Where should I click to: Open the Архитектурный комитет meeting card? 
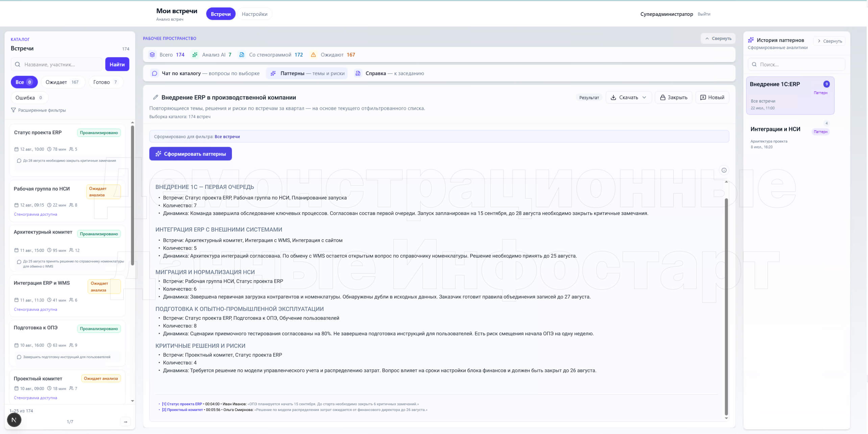click(67, 248)
